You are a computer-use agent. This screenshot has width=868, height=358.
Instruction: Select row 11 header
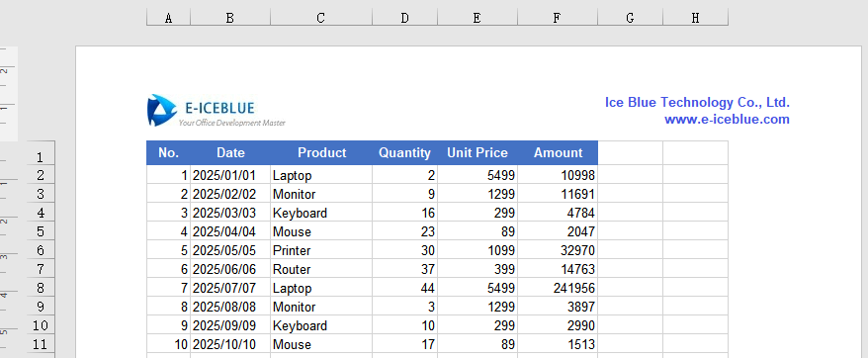(41, 343)
